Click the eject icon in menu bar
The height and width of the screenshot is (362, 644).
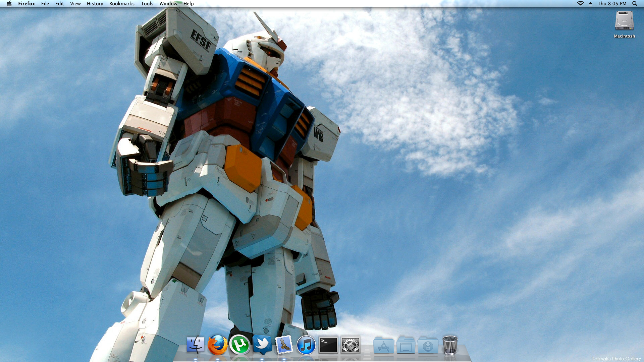[590, 4]
